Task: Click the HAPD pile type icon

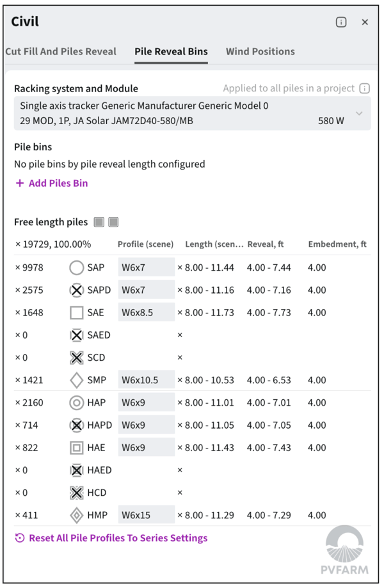Action: (78, 425)
